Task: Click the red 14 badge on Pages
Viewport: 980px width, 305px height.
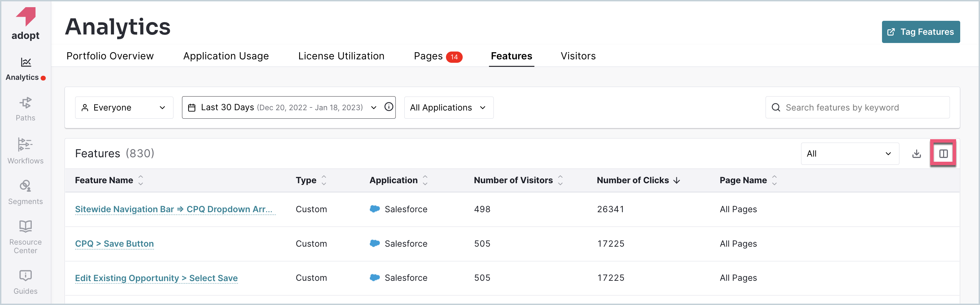Action: pos(454,57)
